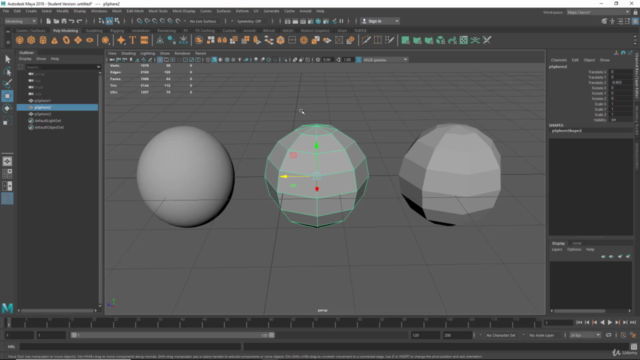Screen dimensions: 640x360
Task: Click the Mirror shelf icon
Action: (222, 40)
